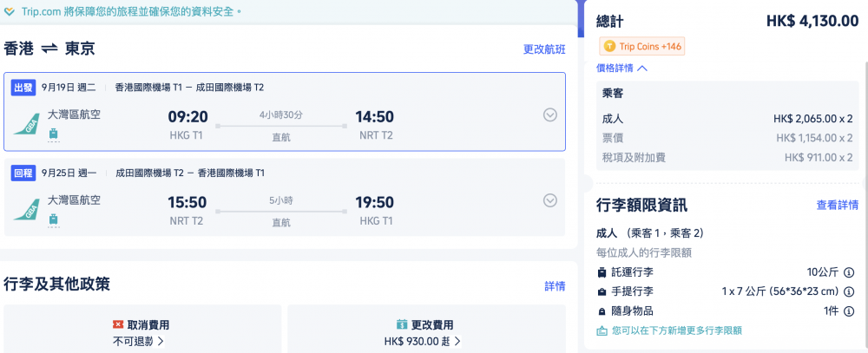
Task: Select the 9月19日 departure flight card
Action: coord(285,112)
